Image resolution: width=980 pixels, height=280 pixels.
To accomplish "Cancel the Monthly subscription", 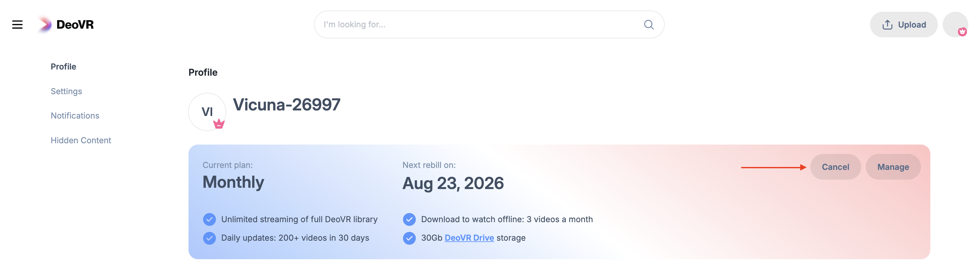I will (836, 167).
